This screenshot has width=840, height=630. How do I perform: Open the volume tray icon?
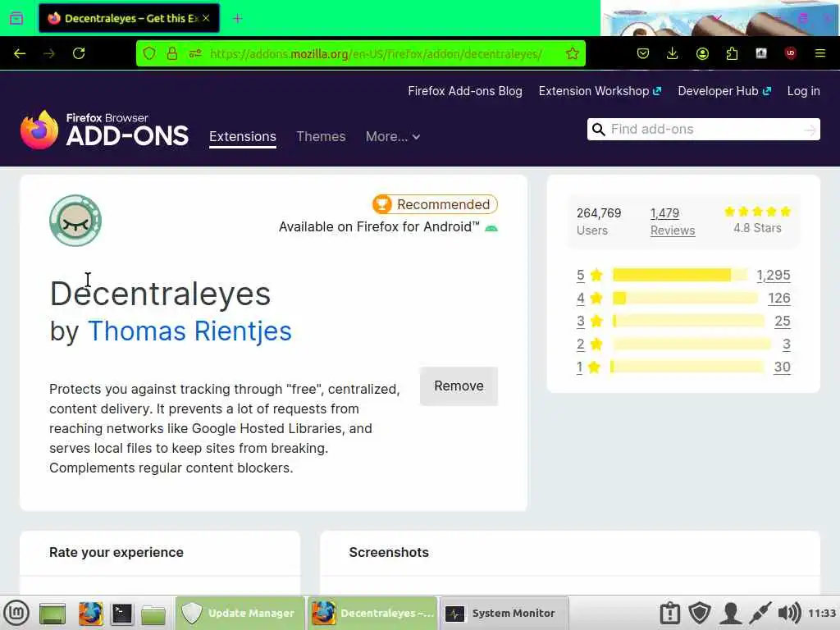click(x=789, y=613)
